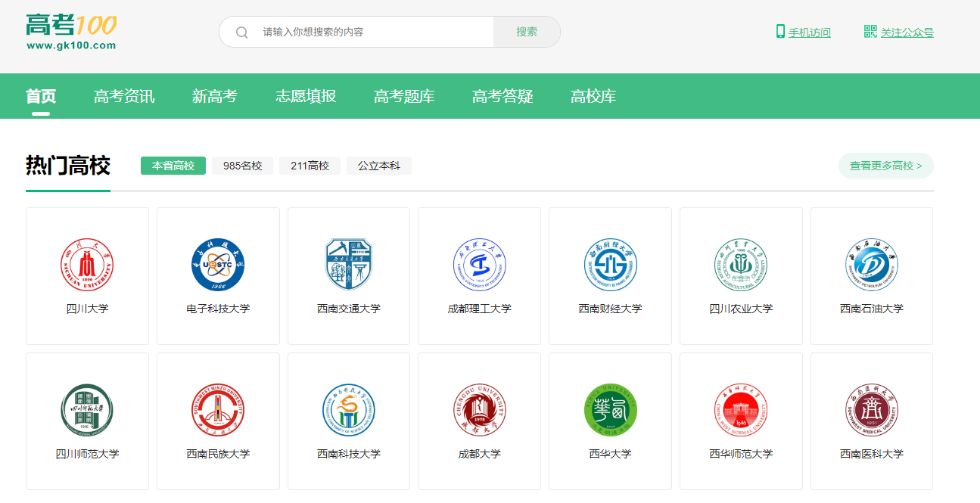Click the 西南医科大学 crest logo
Viewport: 980px width, 503px height.
tap(871, 408)
